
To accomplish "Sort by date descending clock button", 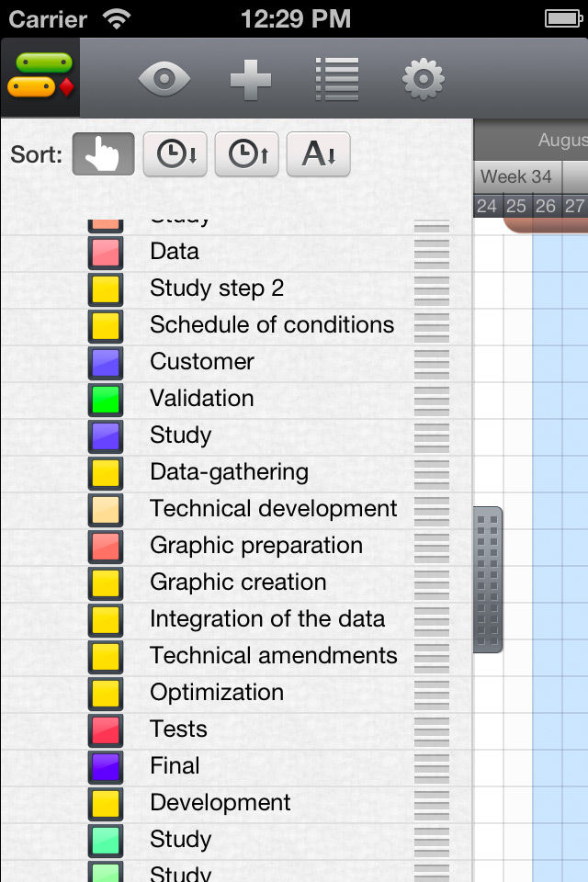I will pyautogui.click(x=175, y=154).
